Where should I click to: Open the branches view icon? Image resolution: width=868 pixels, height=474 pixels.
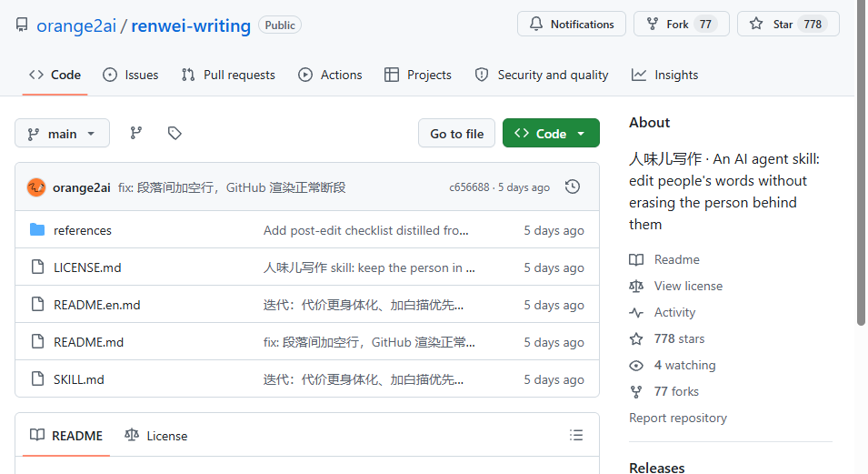coord(136,133)
